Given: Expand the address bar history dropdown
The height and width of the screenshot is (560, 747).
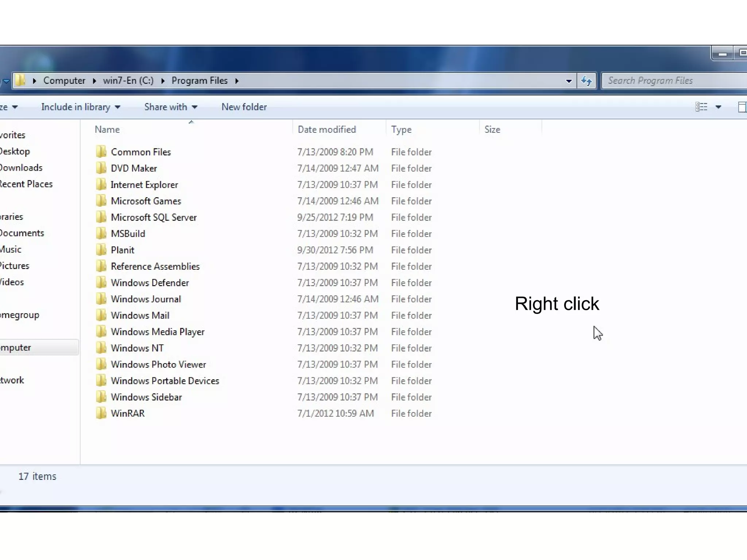Looking at the screenshot, I should 569,81.
